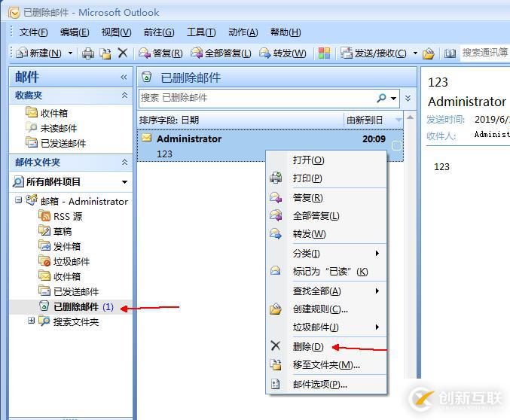Image resolution: width=510 pixels, height=420 pixels.
Task: Open the 工具(T) menu
Action: pyautogui.click(x=201, y=32)
